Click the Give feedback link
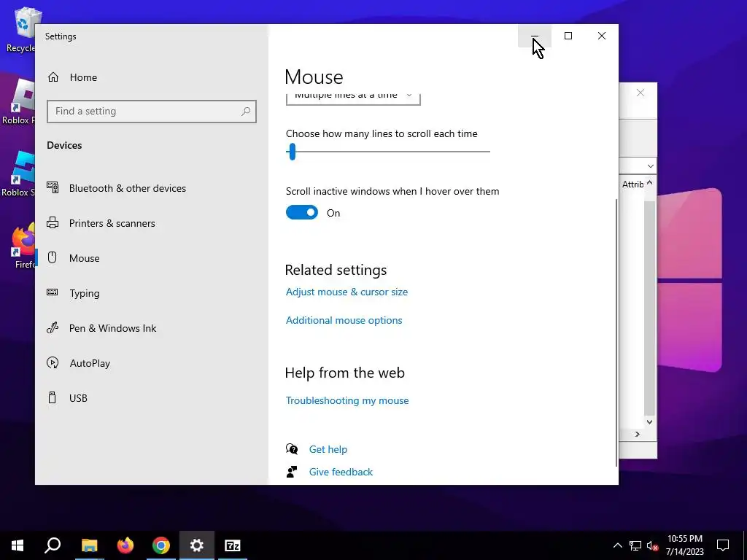 (x=341, y=472)
